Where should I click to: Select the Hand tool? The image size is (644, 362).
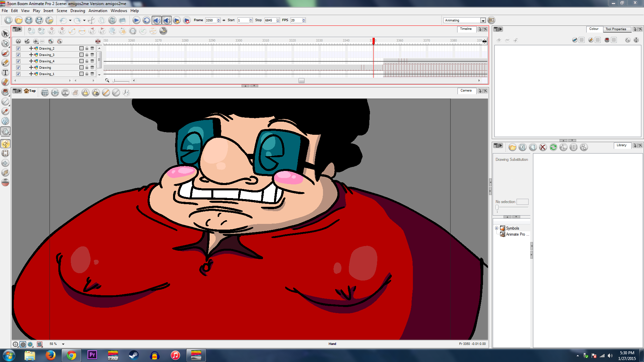pyautogui.click(x=5, y=131)
